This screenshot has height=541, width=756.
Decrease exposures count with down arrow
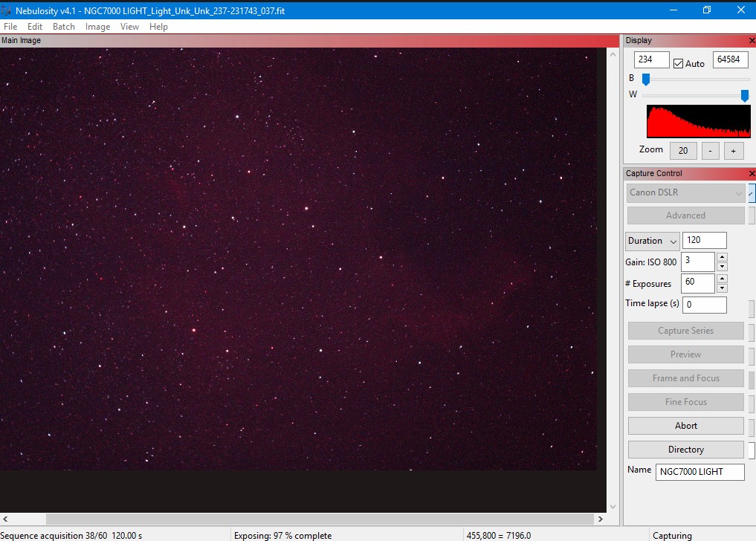coord(722,288)
